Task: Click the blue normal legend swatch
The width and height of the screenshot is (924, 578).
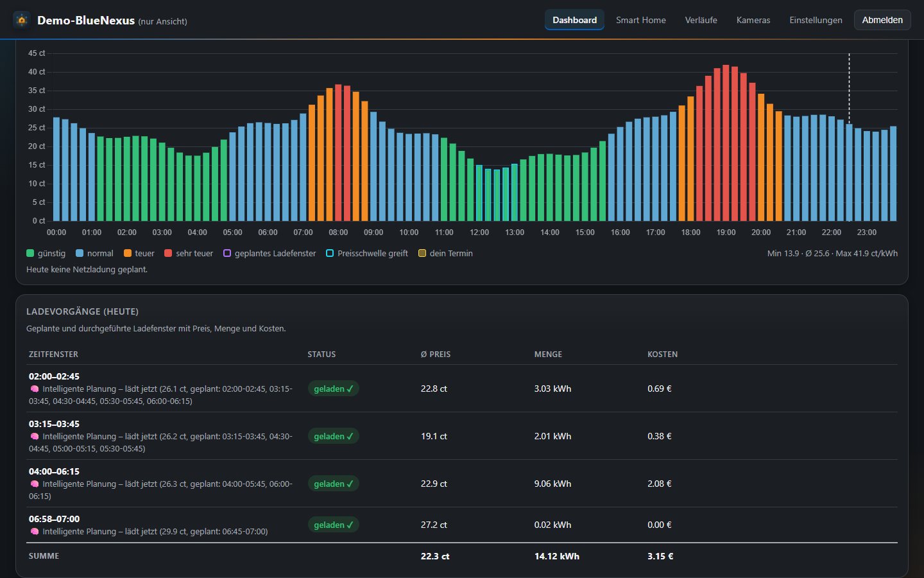Action: coord(80,253)
